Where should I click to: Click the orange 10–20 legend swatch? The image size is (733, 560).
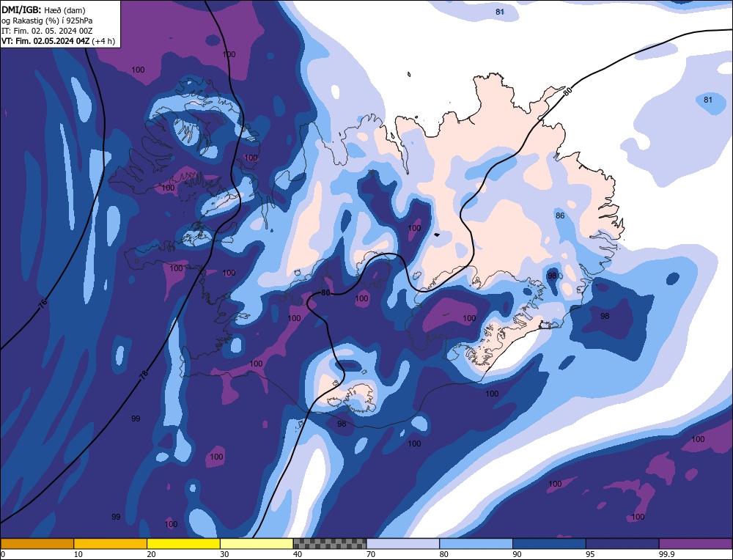111,544
